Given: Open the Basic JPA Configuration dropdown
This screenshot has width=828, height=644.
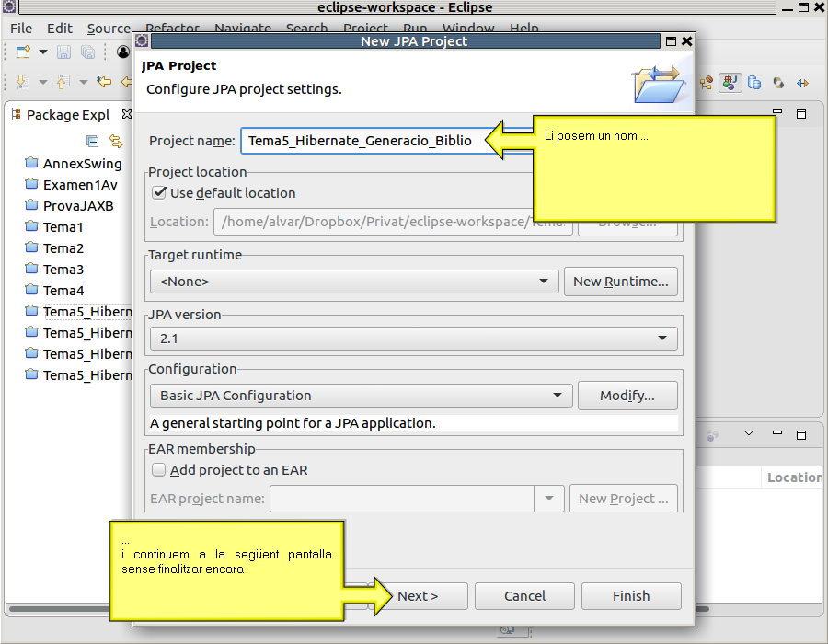Looking at the screenshot, I should (362, 396).
